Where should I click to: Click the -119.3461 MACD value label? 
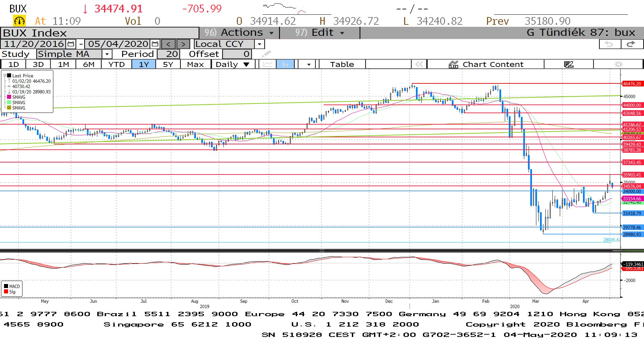pyautogui.click(x=633, y=264)
